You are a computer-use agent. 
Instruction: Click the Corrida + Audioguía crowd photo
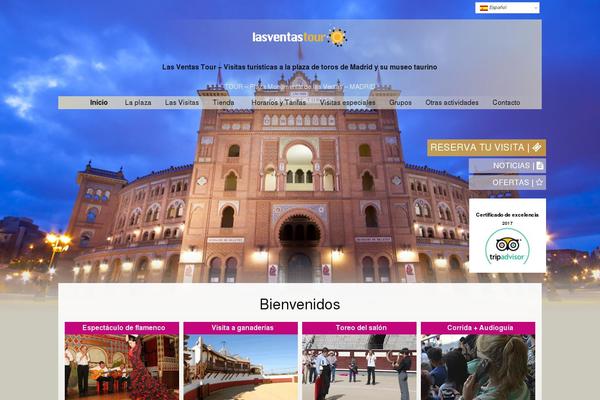478,367
